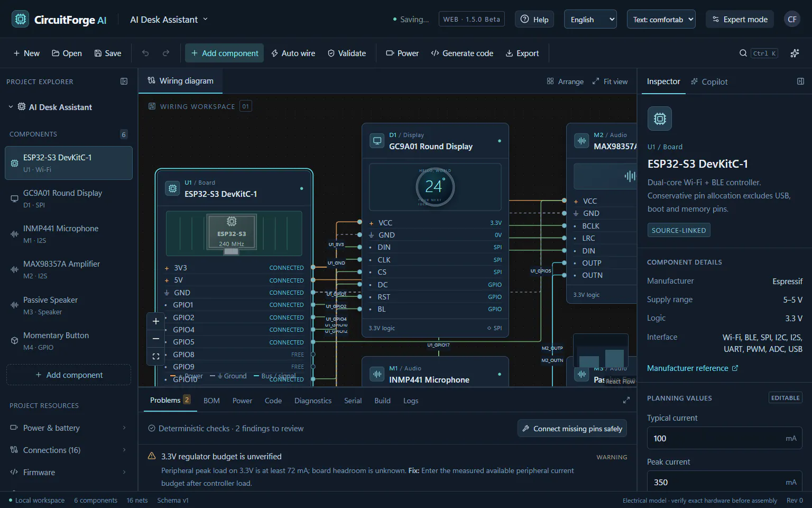Open the sparkle AI assistant icon
The image size is (812, 508).
click(795, 53)
